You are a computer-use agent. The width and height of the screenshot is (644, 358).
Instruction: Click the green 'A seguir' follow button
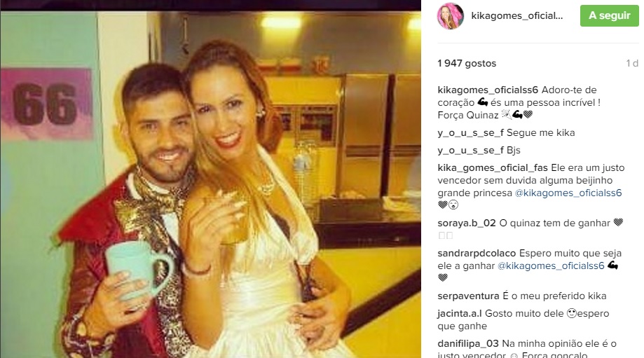(609, 15)
